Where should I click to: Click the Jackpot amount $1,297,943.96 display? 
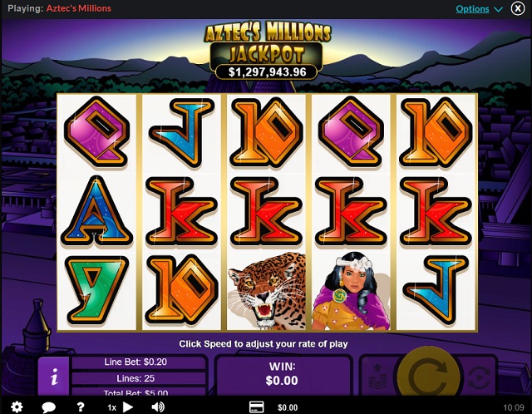tap(267, 72)
